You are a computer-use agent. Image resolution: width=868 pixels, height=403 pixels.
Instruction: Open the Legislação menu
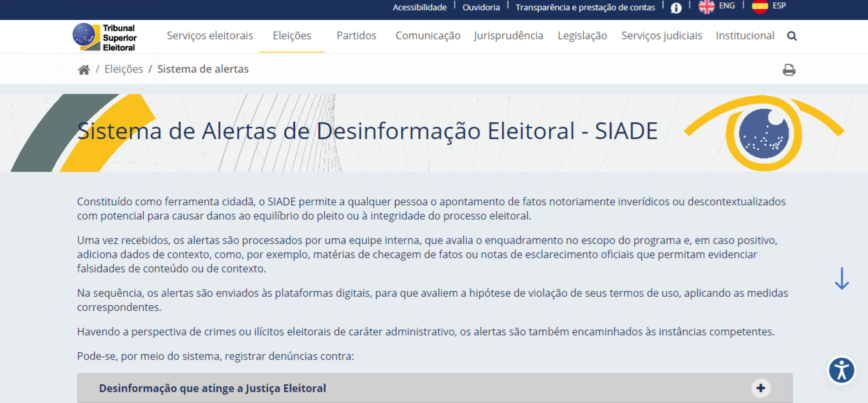pyautogui.click(x=582, y=36)
